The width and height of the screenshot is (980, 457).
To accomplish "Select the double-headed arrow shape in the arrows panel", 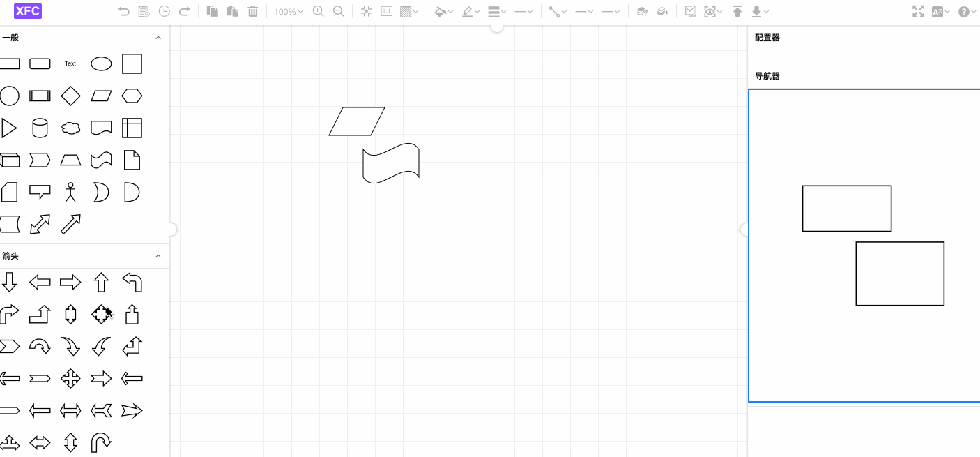I will point(70,410).
